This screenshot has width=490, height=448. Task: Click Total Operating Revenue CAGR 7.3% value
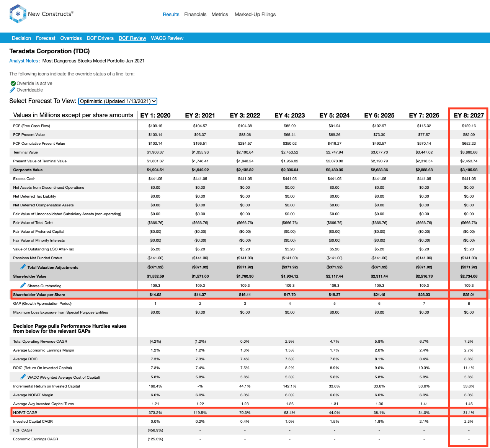[x=469, y=341]
